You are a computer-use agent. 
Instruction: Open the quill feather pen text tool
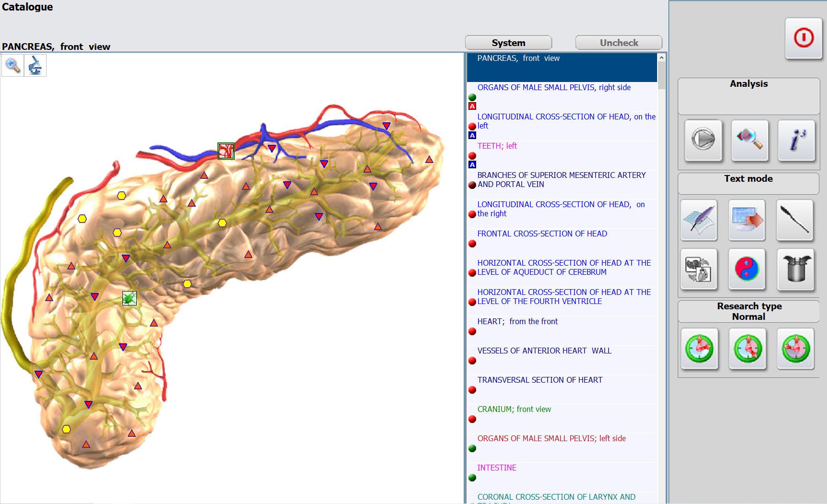pos(699,220)
